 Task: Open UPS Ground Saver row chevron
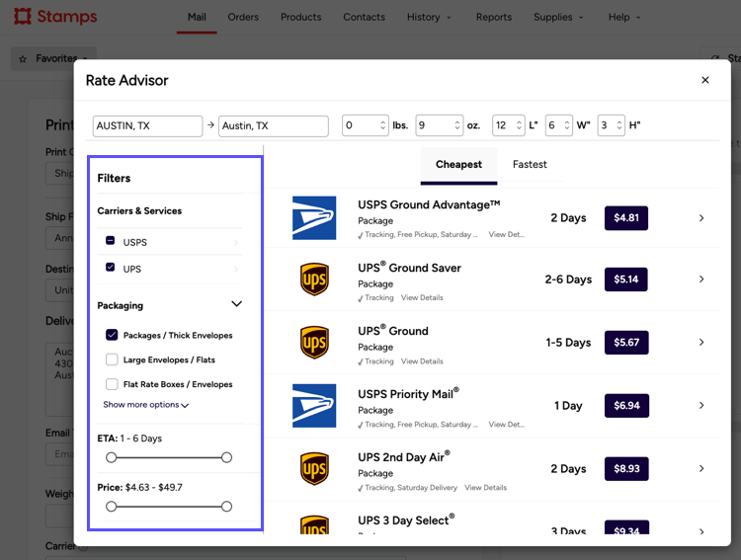tap(701, 280)
